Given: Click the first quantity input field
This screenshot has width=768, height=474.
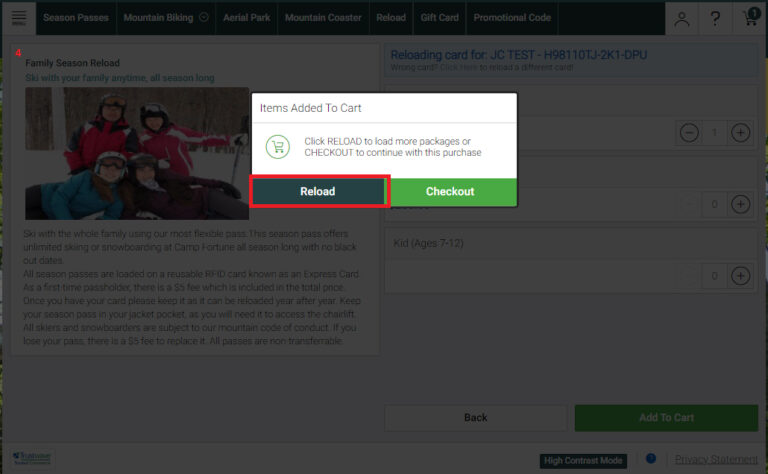Looking at the screenshot, I should pos(714,132).
